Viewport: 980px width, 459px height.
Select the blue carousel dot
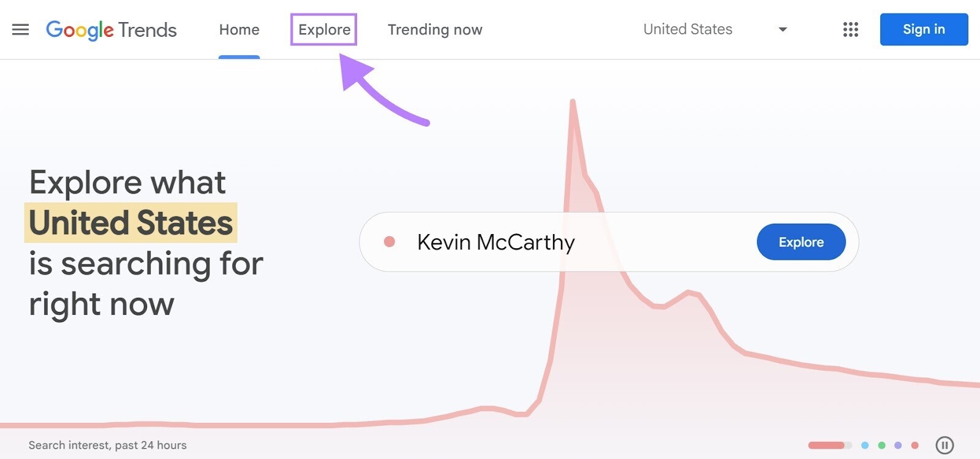(x=864, y=445)
